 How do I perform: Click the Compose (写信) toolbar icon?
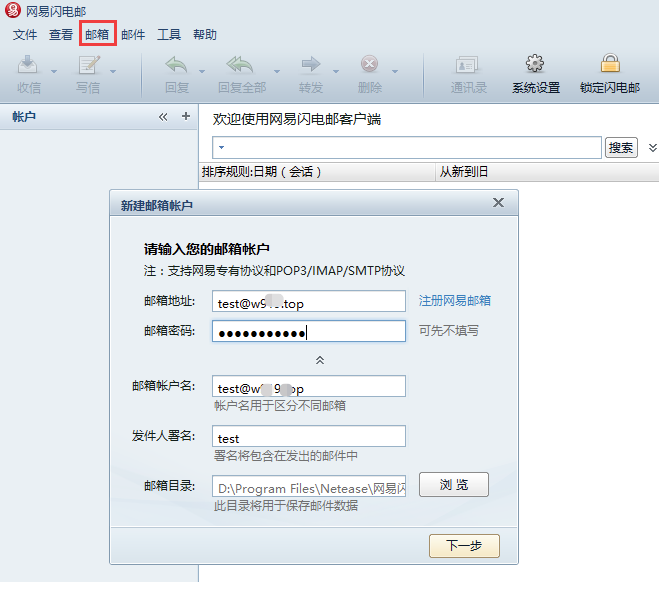89,65
